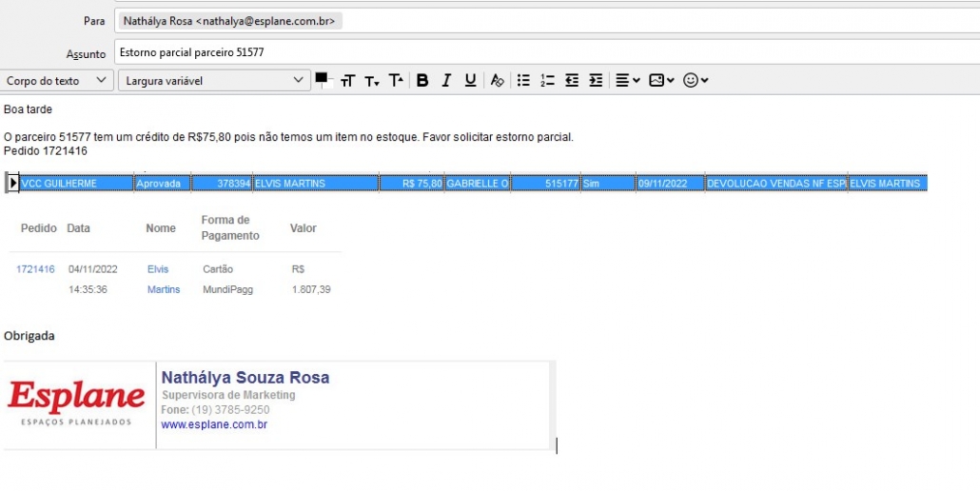Open the text alignment dropdown
This screenshot has width=980, height=491.
click(627, 81)
